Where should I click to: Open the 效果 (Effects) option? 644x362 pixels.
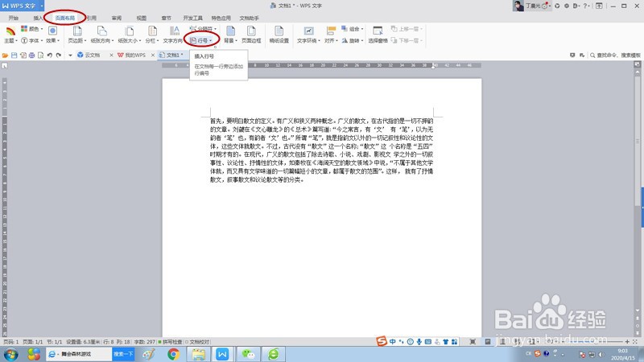point(52,35)
